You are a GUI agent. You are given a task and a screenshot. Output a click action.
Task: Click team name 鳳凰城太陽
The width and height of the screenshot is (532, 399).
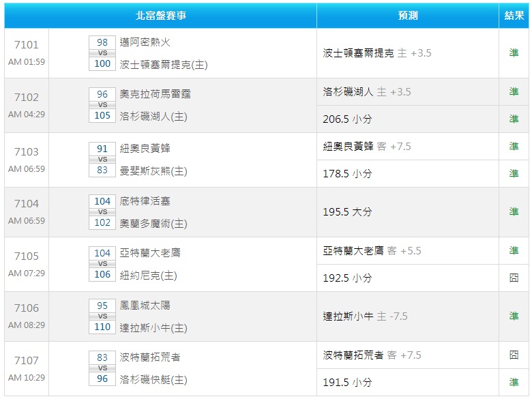tap(145, 306)
